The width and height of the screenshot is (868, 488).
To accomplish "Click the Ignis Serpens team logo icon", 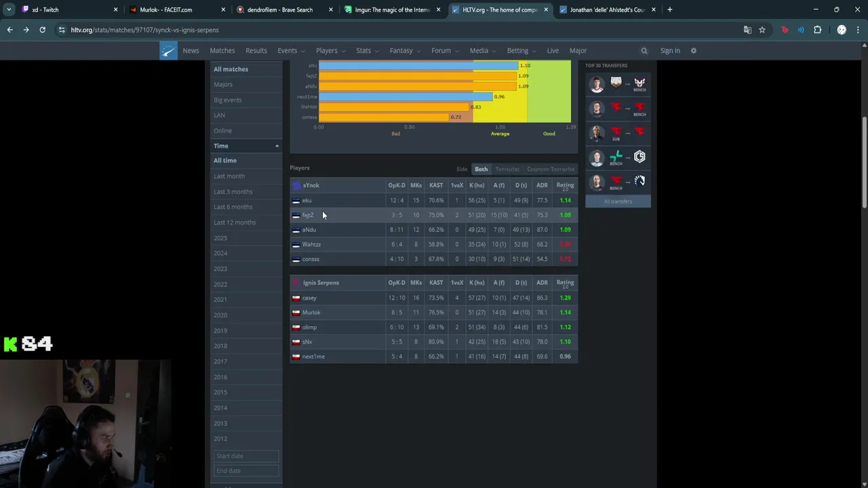I will pyautogui.click(x=296, y=283).
